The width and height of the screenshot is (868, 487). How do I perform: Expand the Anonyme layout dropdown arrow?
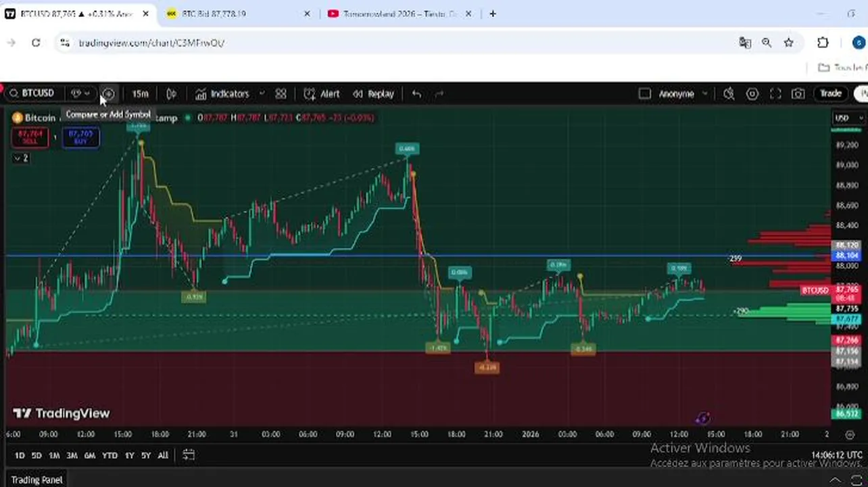pyautogui.click(x=704, y=94)
